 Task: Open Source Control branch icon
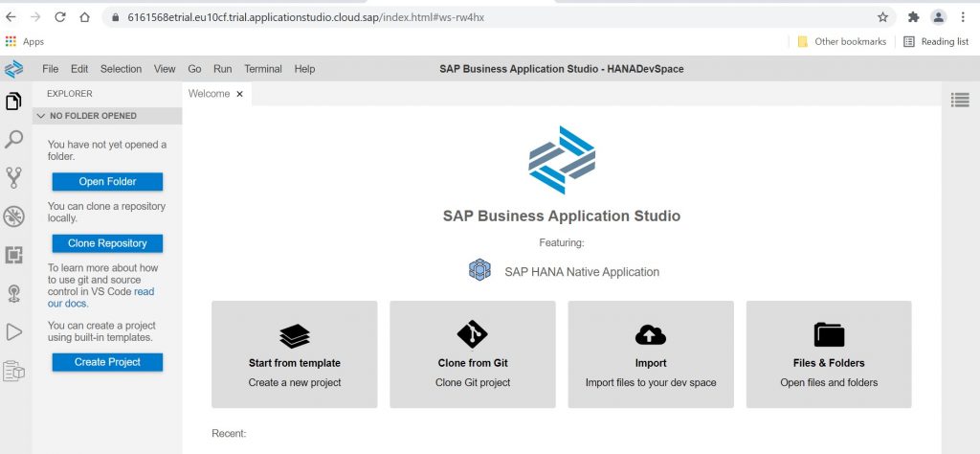pos(13,177)
